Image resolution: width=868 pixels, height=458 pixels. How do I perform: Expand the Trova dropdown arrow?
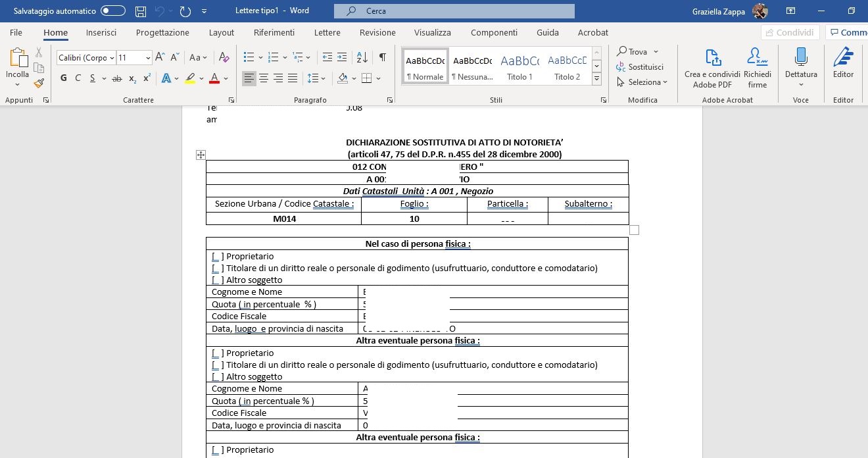(x=656, y=52)
